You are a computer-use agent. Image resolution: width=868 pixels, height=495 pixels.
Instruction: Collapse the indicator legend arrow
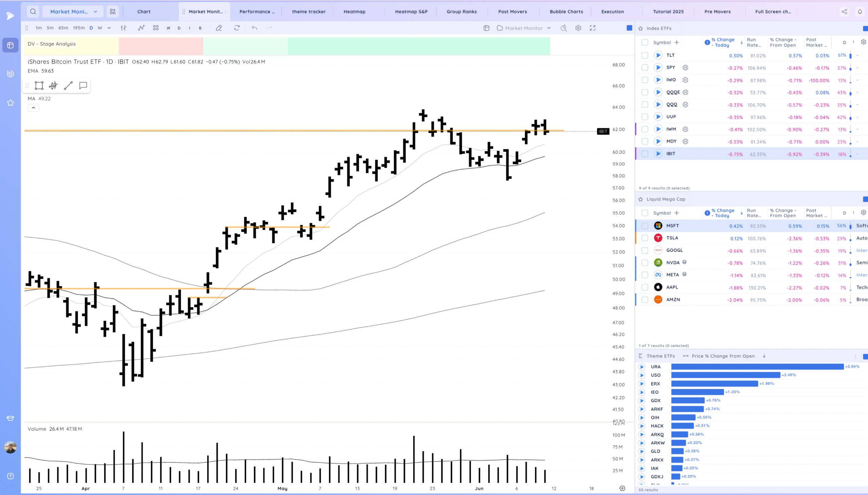(x=33, y=108)
